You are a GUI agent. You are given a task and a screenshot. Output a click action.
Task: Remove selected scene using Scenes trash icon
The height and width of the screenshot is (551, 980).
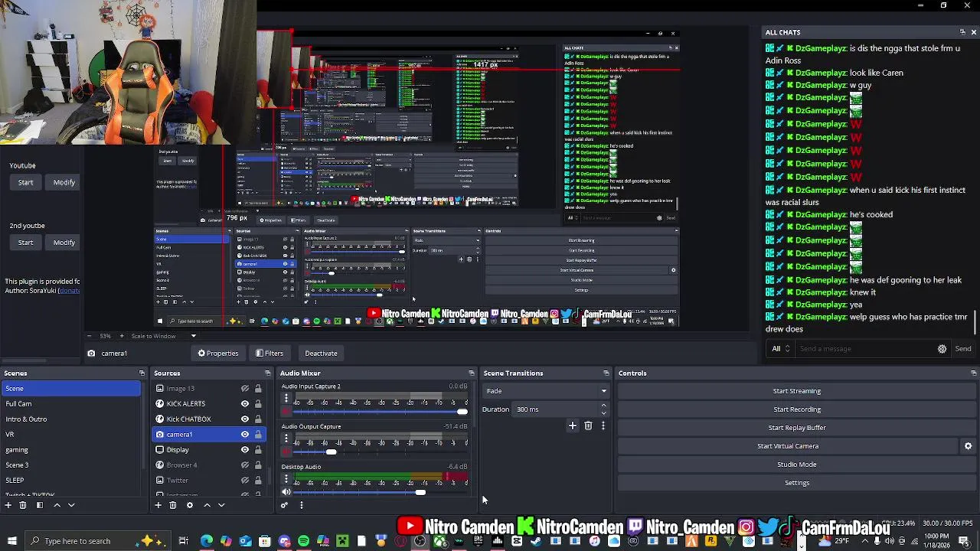coord(23,505)
